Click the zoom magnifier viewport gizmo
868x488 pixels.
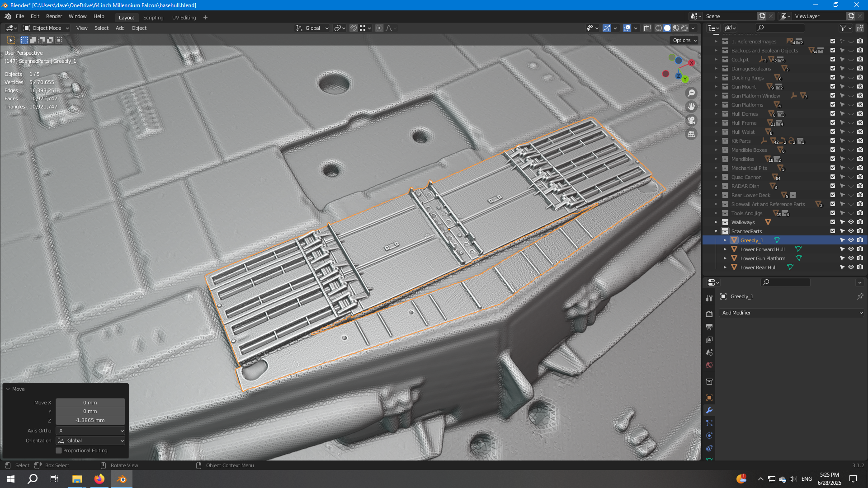691,93
